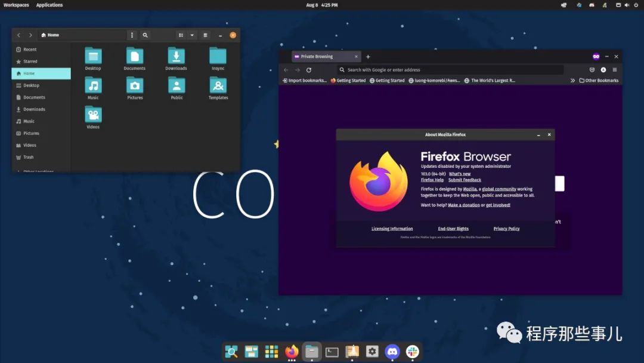The width and height of the screenshot is (644, 363).
Task: Close the Private Browsing tab
Action: [356, 57]
